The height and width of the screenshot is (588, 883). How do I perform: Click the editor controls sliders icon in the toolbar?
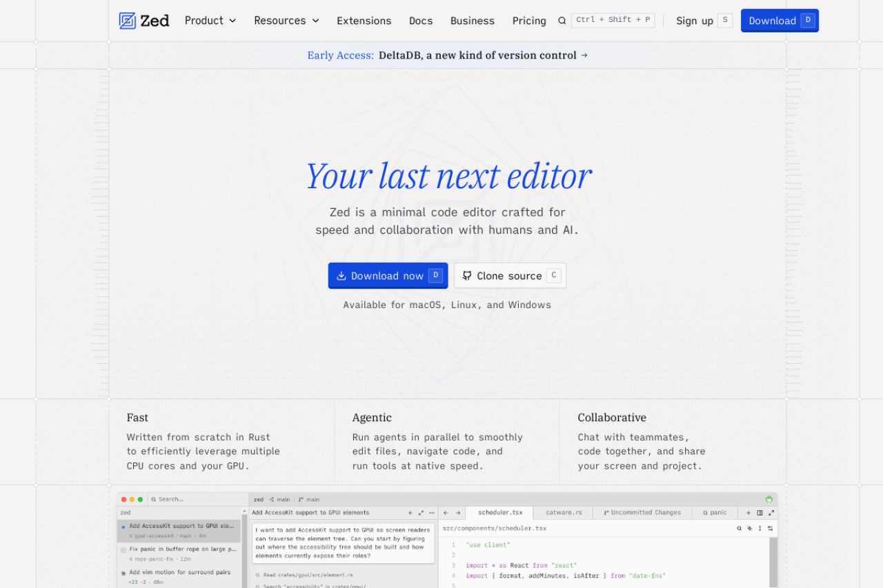[x=771, y=529]
